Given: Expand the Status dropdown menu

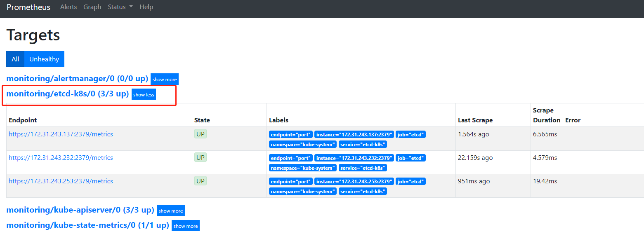Looking at the screenshot, I should pyautogui.click(x=120, y=7).
